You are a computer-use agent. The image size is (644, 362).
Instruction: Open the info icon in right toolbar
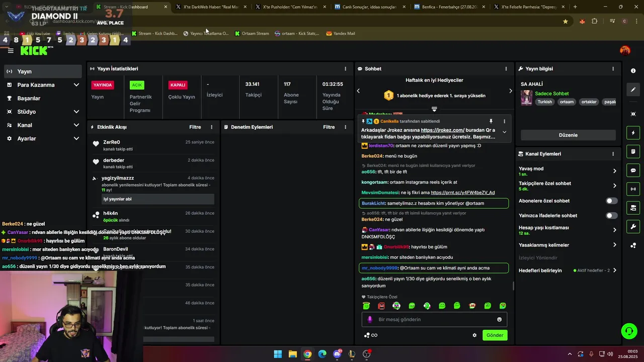tap(633, 71)
